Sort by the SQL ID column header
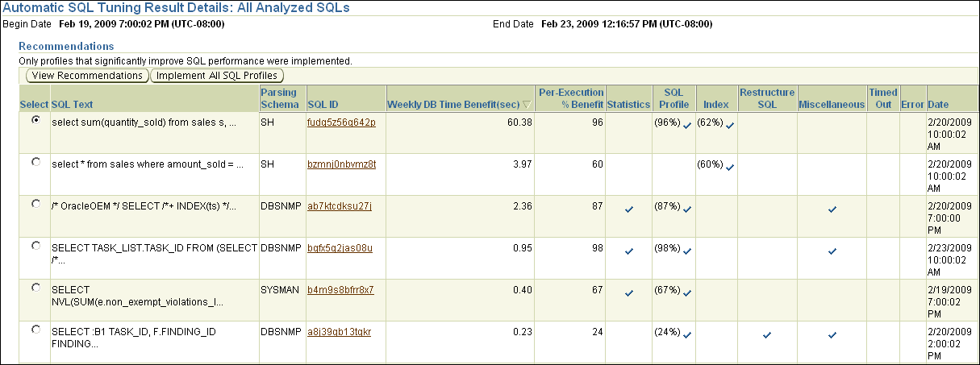 (x=322, y=104)
